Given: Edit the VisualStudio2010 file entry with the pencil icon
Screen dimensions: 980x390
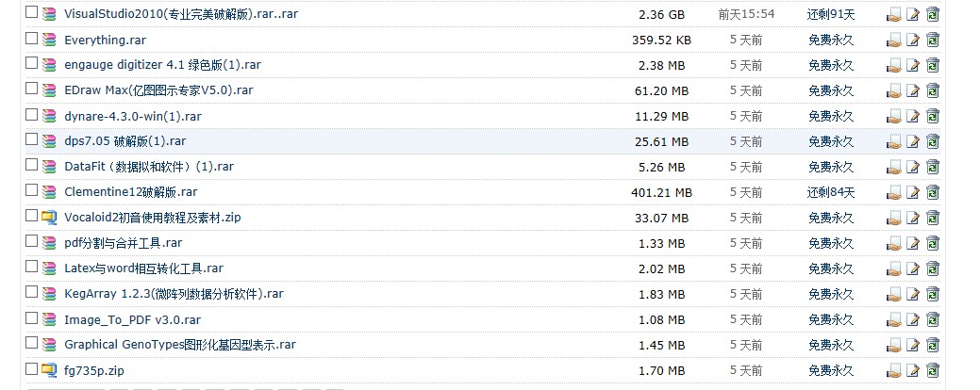Looking at the screenshot, I should pos(913,14).
